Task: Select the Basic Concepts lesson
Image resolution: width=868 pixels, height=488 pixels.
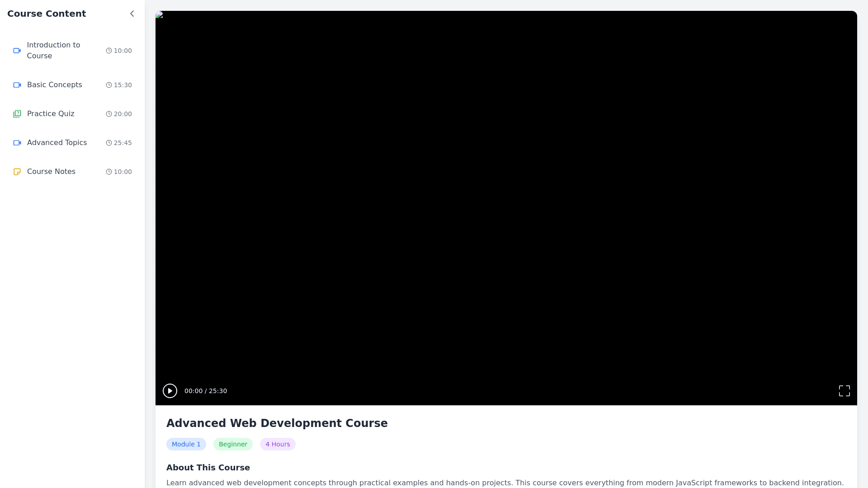Action: point(55,85)
